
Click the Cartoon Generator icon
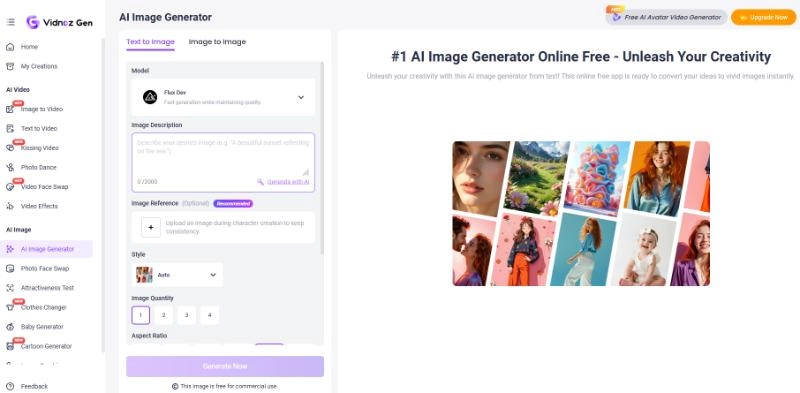(10, 346)
